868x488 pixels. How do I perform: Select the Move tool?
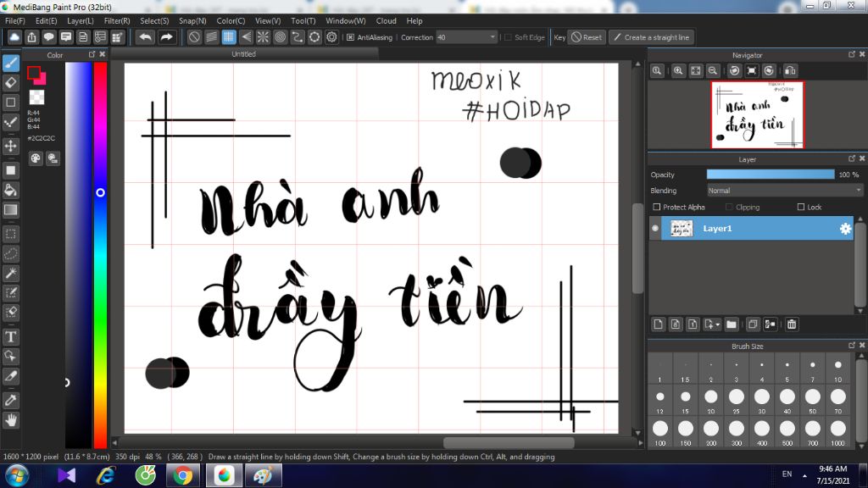(11, 146)
